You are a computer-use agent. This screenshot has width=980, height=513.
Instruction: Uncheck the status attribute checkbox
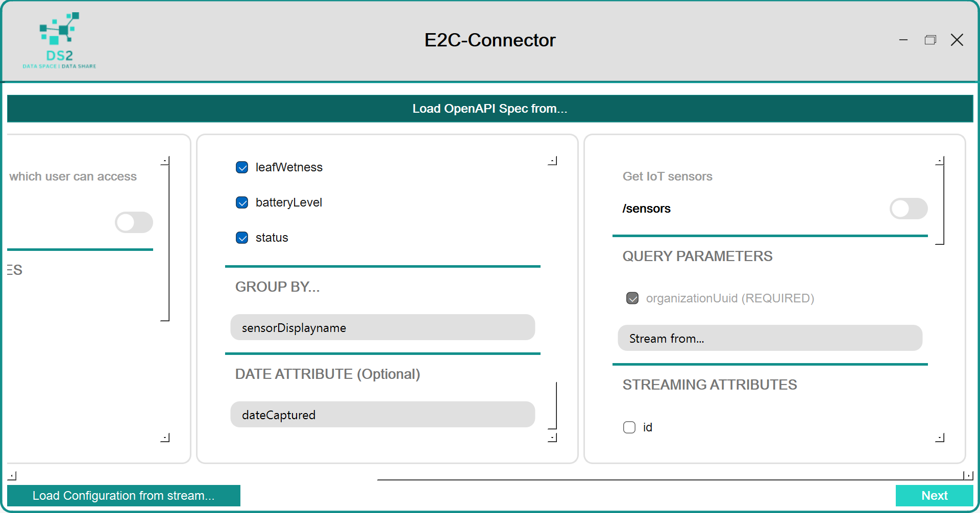coord(242,238)
